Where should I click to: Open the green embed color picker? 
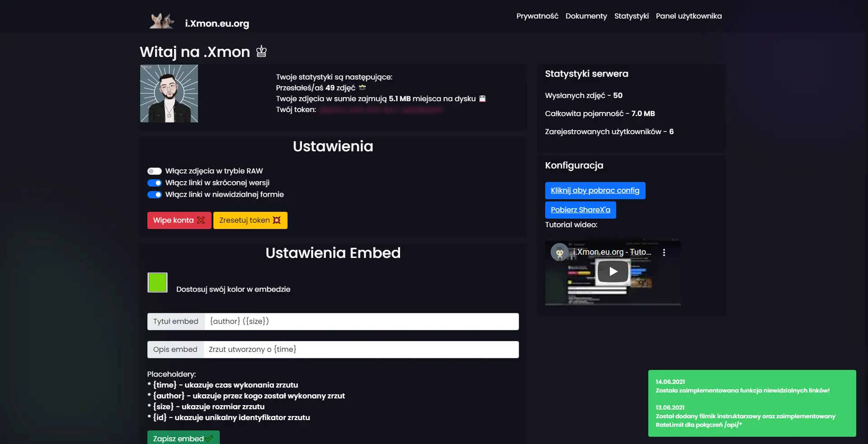pos(157,283)
